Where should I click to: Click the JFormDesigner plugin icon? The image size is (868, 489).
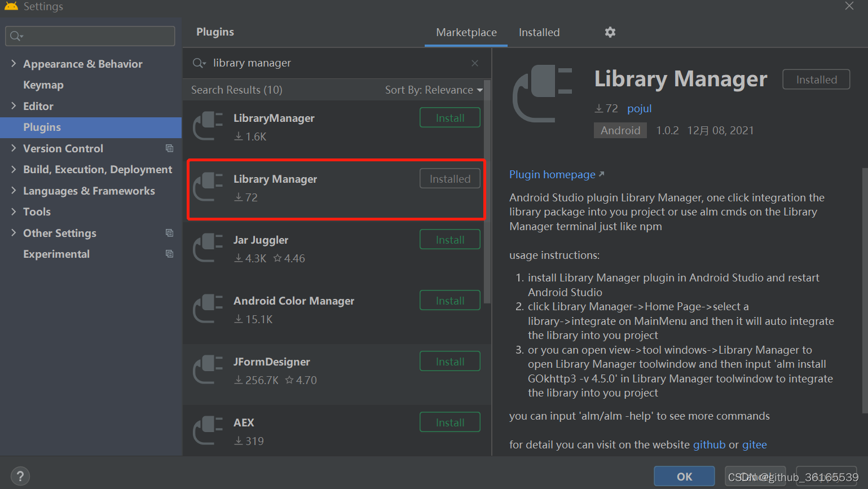[x=208, y=369]
